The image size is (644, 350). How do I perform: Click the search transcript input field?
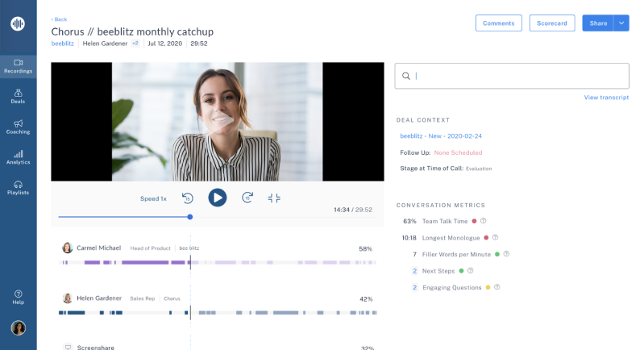point(512,76)
